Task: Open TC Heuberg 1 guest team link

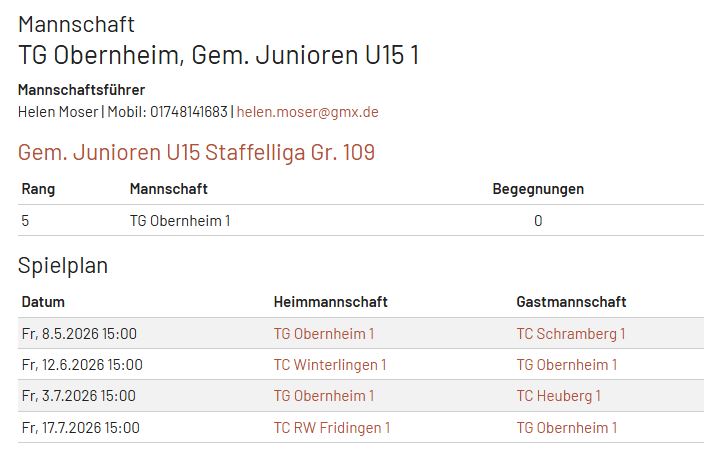Action: click(x=558, y=396)
